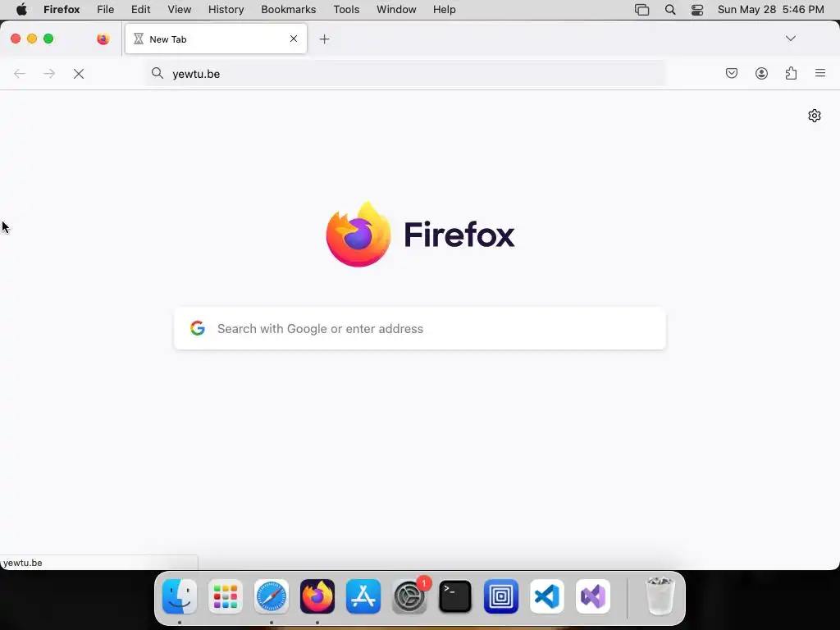Open the File menu
The image size is (840, 630).
coord(106,10)
